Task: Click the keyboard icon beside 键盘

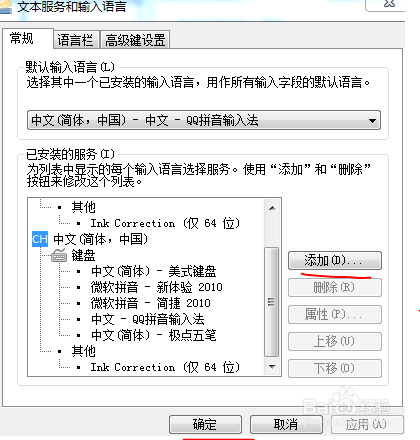Action: point(59,256)
